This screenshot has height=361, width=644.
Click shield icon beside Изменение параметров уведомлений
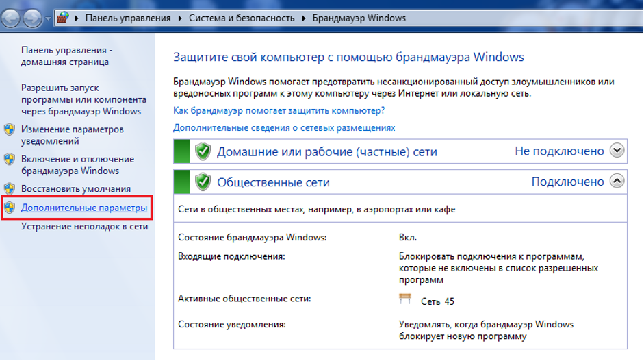tap(10, 129)
